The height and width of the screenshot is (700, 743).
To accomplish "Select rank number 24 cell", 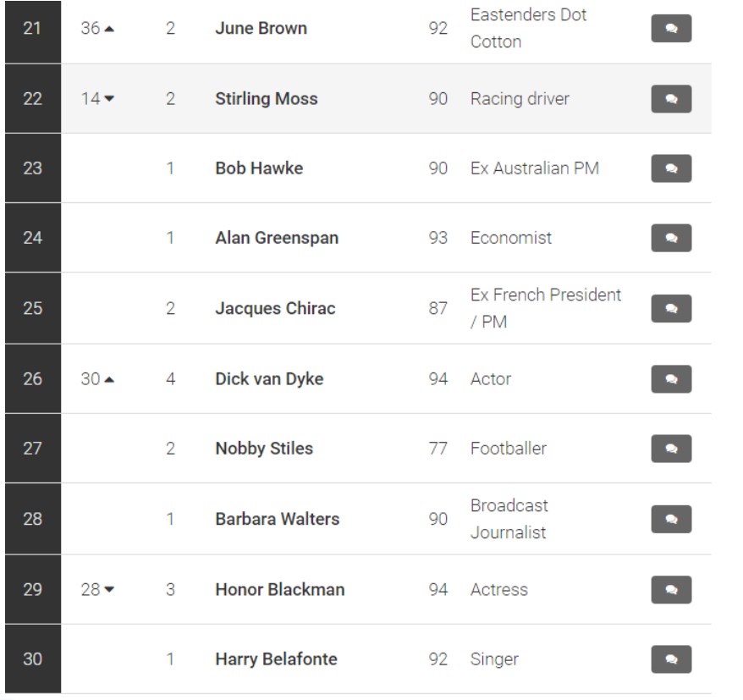I will point(33,238).
